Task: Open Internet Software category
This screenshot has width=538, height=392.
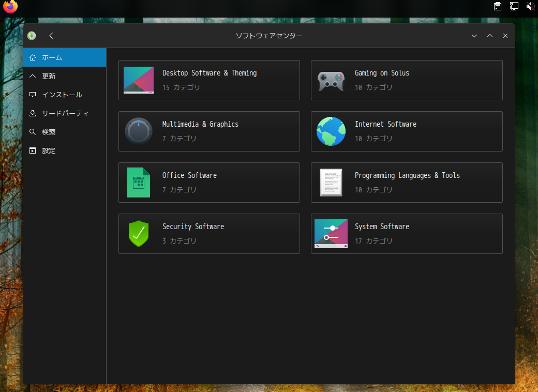Action: click(407, 131)
